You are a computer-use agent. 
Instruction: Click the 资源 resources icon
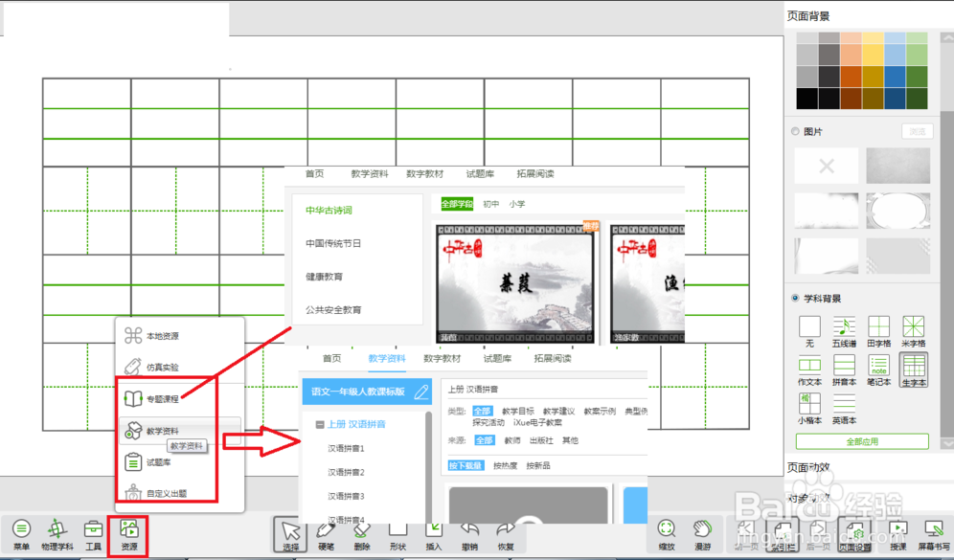point(129,534)
